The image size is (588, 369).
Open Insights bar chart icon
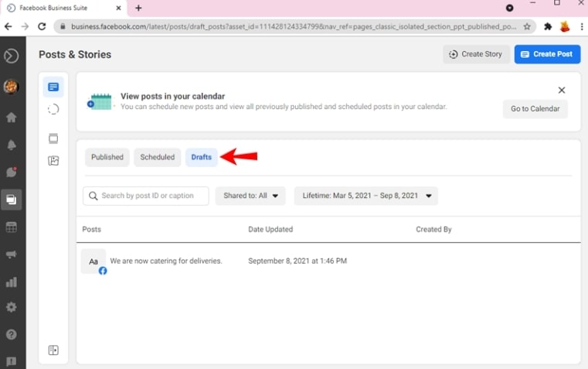[12, 282]
